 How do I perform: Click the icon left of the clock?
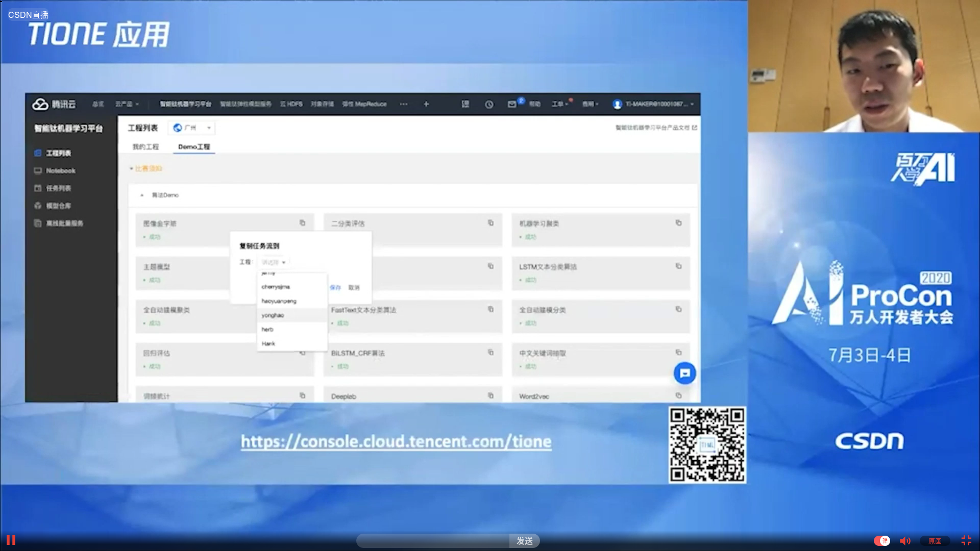point(465,104)
